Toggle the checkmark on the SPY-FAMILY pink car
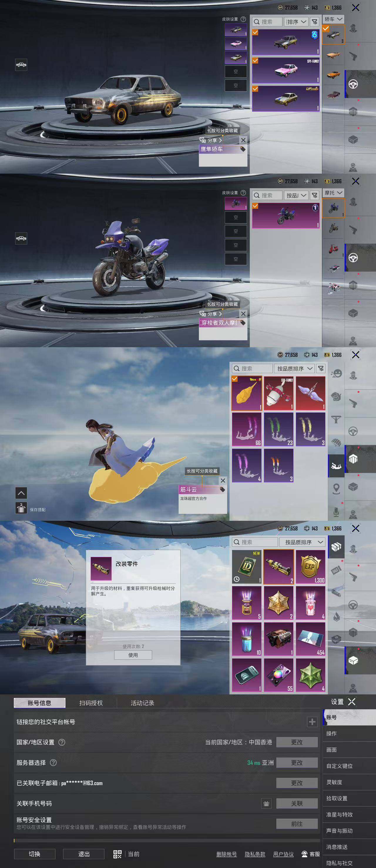Image resolution: width=376 pixels, height=868 pixels. click(256, 61)
